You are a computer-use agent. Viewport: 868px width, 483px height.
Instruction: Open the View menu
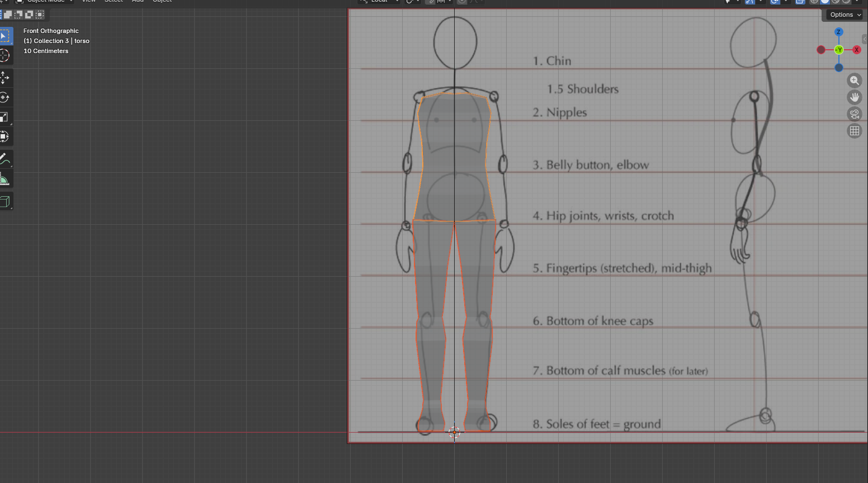click(x=89, y=1)
